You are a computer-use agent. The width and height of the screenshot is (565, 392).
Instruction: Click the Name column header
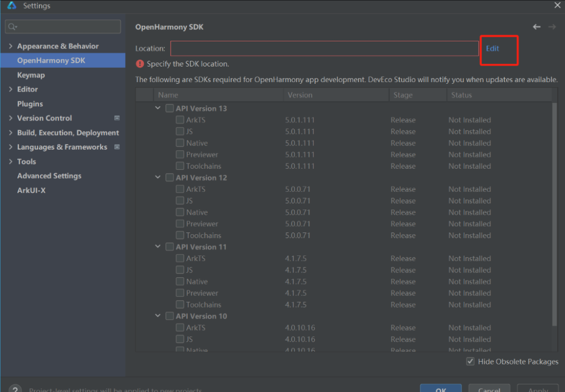click(x=218, y=95)
